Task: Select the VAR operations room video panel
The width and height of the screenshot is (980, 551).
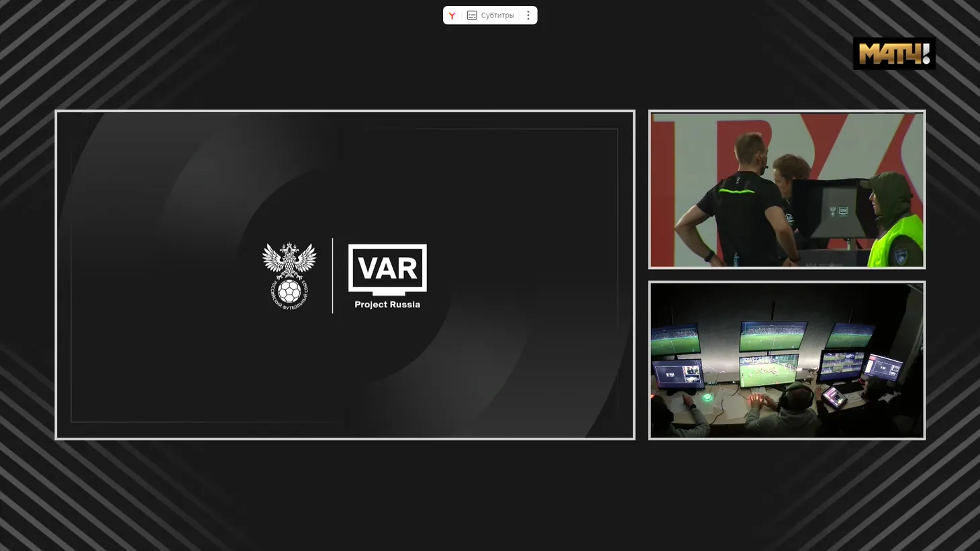Action: coord(787,360)
